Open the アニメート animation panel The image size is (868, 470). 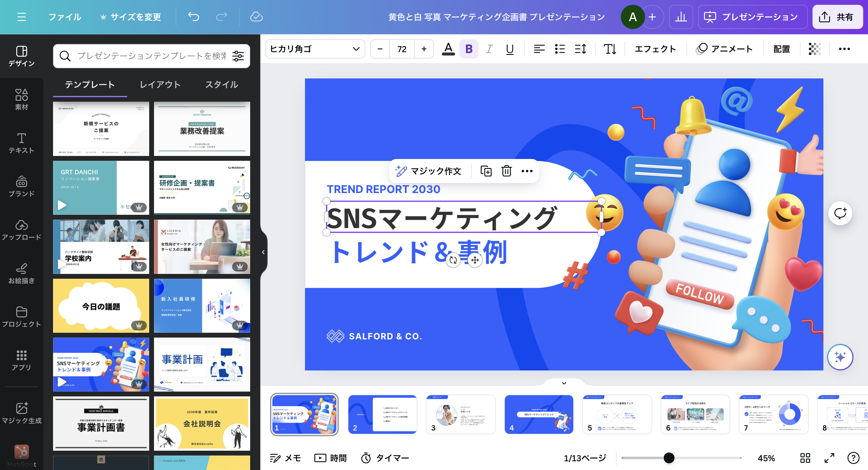coord(725,49)
